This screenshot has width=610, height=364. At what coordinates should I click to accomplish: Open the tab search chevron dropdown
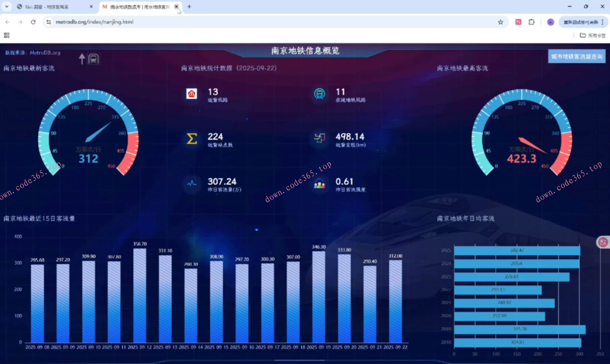(7, 6)
